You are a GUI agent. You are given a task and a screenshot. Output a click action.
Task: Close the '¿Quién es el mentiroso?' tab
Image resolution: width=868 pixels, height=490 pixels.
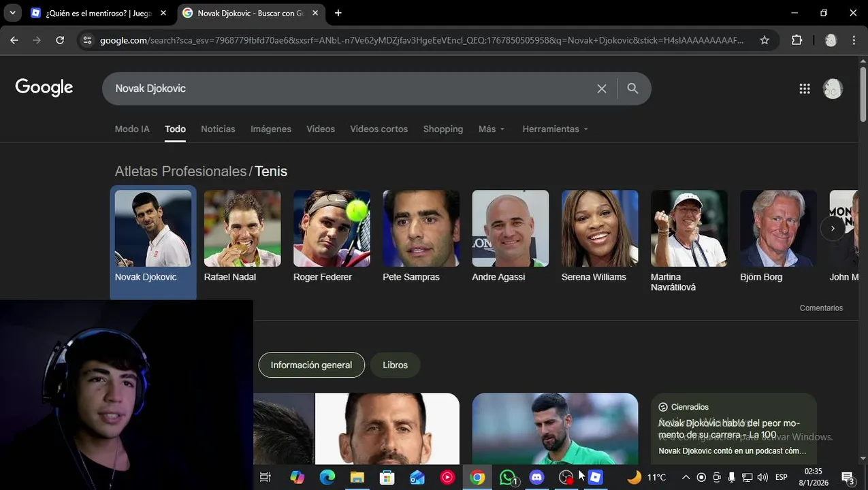163,13
